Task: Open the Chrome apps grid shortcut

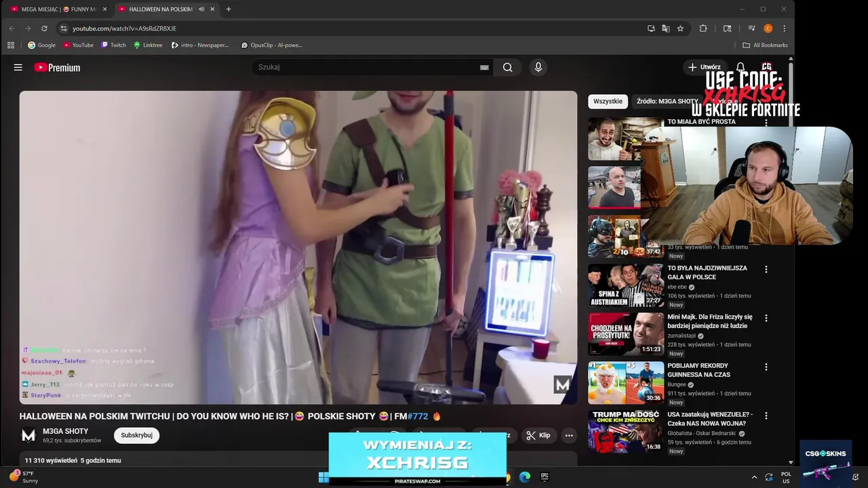Action: pyautogui.click(x=11, y=45)
